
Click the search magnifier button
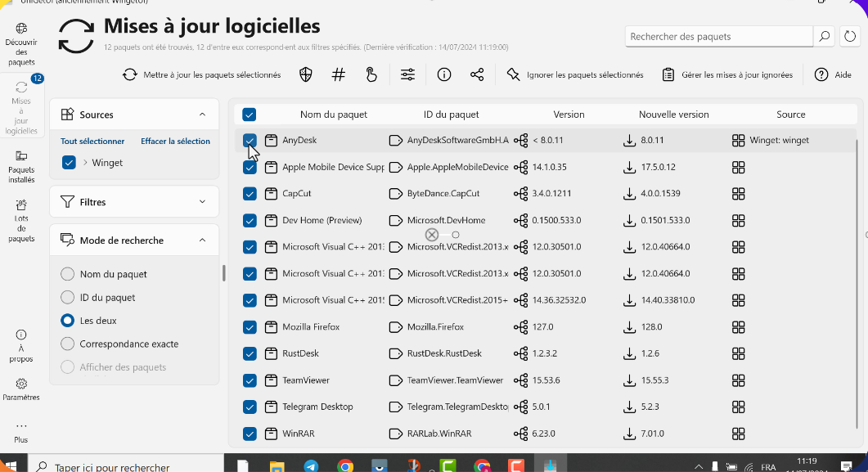point(825,37)
